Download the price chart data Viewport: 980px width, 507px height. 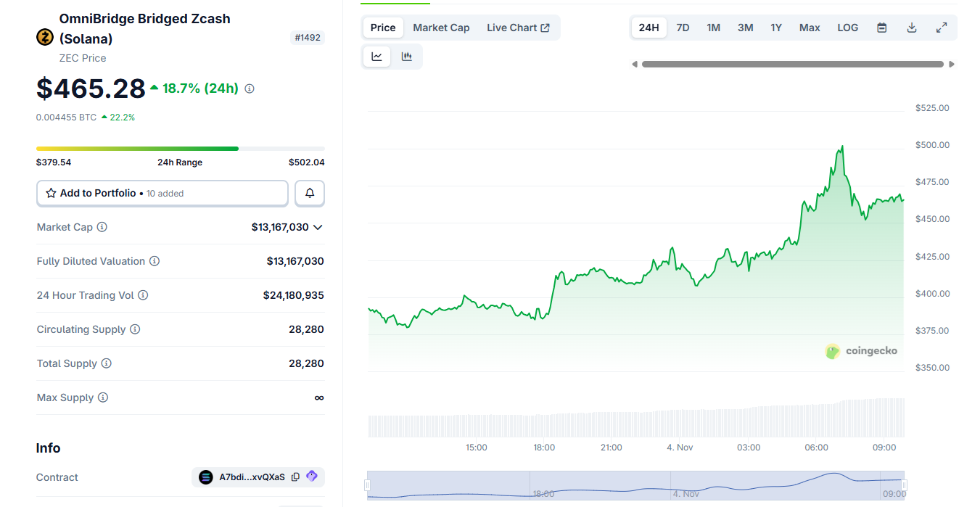coord(911,27)
